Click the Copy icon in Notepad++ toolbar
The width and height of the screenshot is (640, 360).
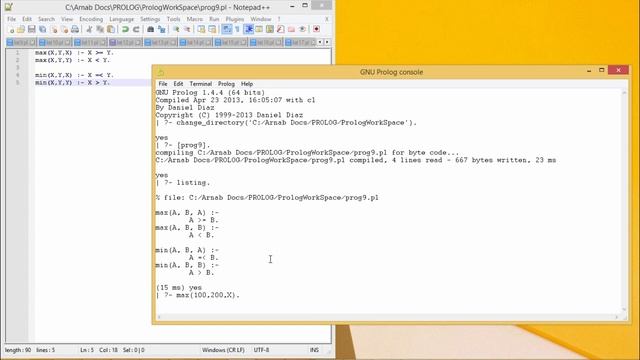pos(100,29)
